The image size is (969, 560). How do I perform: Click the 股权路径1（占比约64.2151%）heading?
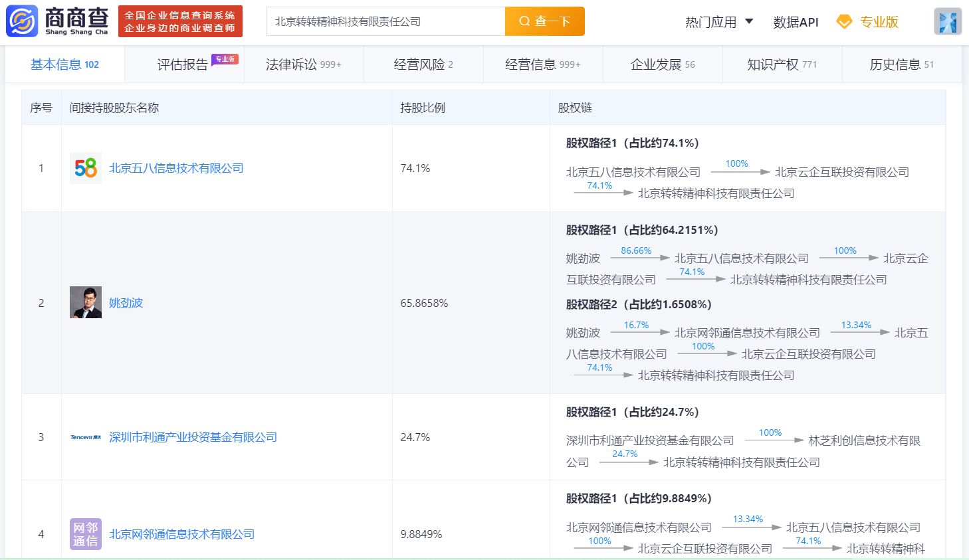642,230
